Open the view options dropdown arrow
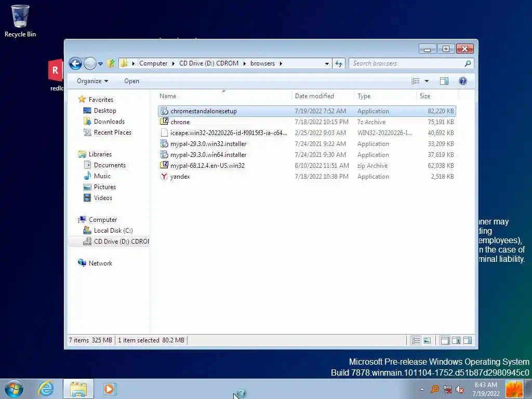Screen dimensions: 532x399 click(x=427, y=81)
